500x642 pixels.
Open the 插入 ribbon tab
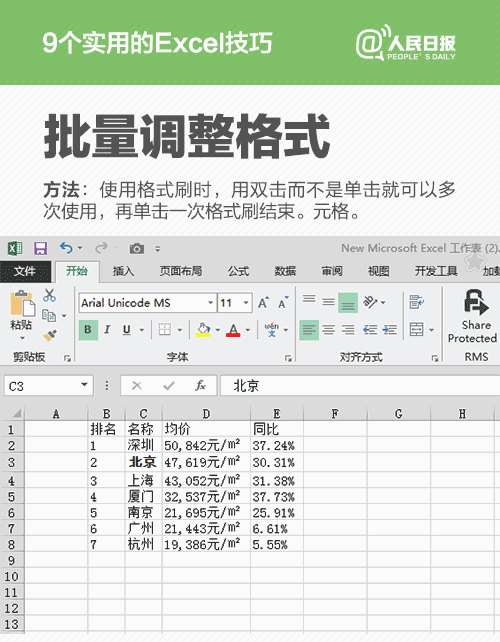(123, 271)
